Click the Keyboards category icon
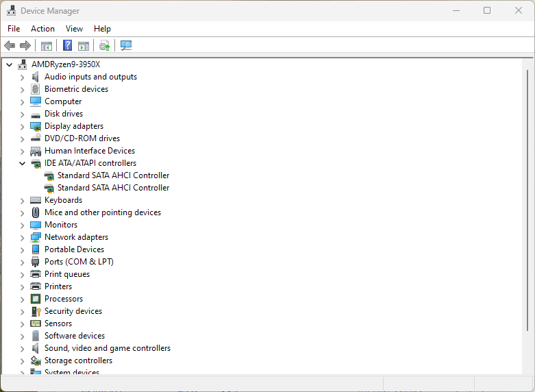This screenshot has height=392, width=535. click(36, 200)
